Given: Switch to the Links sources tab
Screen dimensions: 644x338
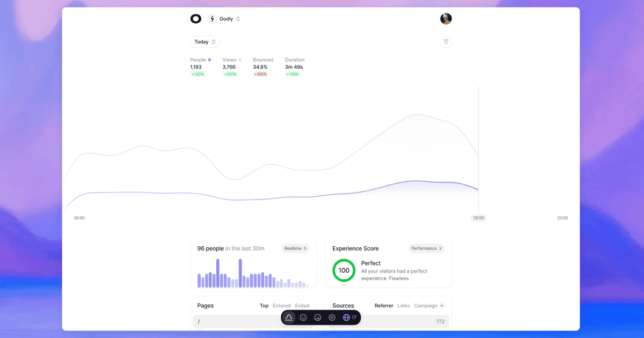Looking at the screenshot, I should pos(404,306).
